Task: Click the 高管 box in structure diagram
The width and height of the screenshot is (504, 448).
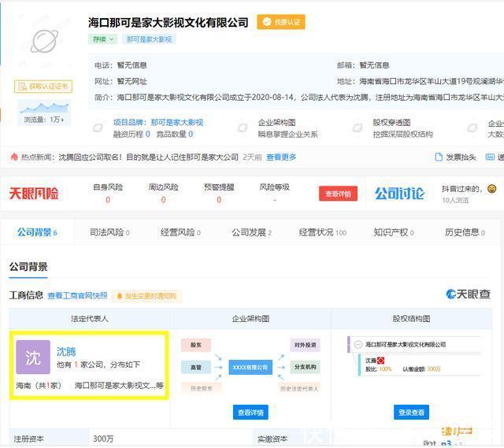Action: [196, 367]
